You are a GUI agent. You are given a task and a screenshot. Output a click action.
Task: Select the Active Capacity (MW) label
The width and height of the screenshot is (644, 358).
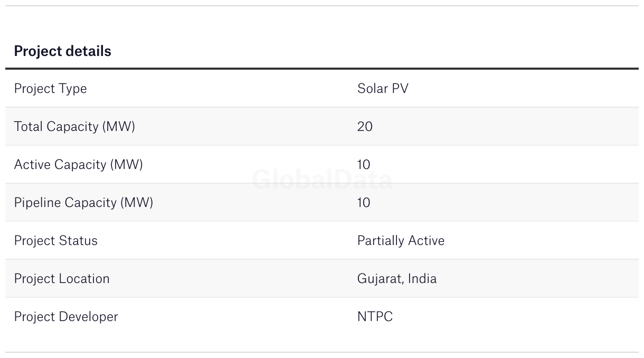[x=78, y=165]
